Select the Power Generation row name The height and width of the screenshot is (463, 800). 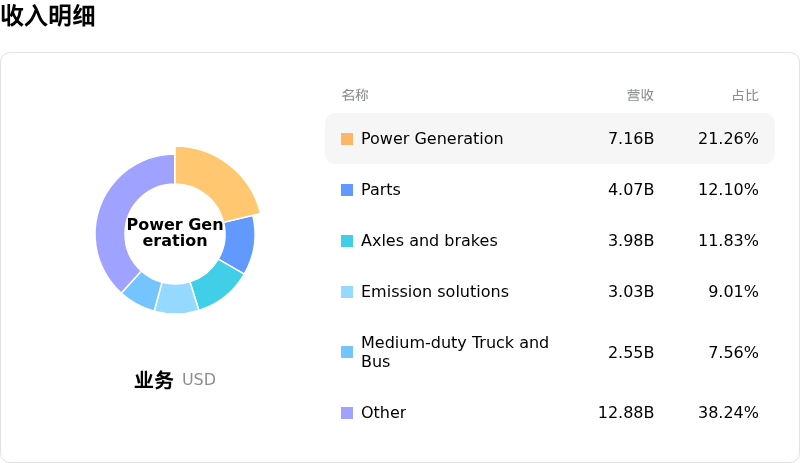[x=432, y=139]
